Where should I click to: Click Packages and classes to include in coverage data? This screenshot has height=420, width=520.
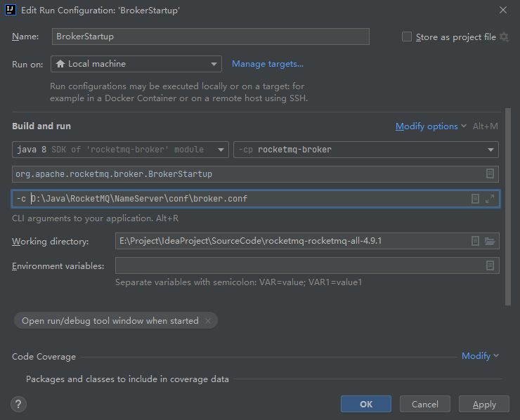pos(127,379)
